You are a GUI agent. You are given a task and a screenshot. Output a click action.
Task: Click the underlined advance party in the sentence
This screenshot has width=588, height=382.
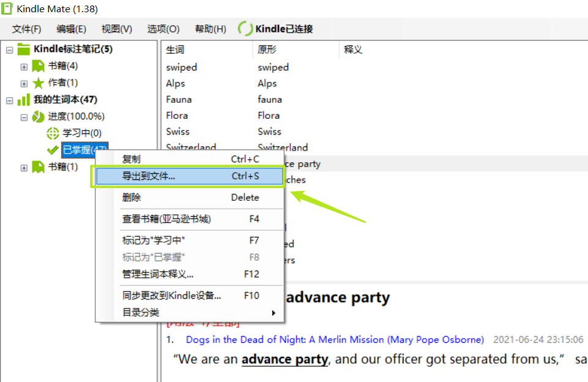[285, 359]
